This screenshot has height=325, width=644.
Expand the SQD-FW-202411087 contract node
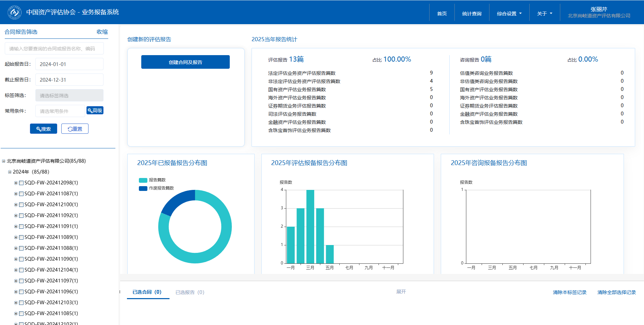point(16,194)
